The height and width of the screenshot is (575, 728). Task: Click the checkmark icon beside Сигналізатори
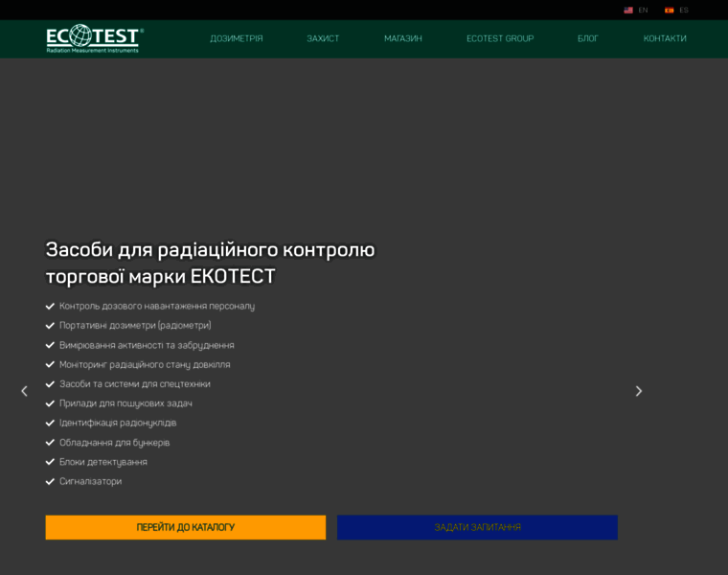[50, 482]
